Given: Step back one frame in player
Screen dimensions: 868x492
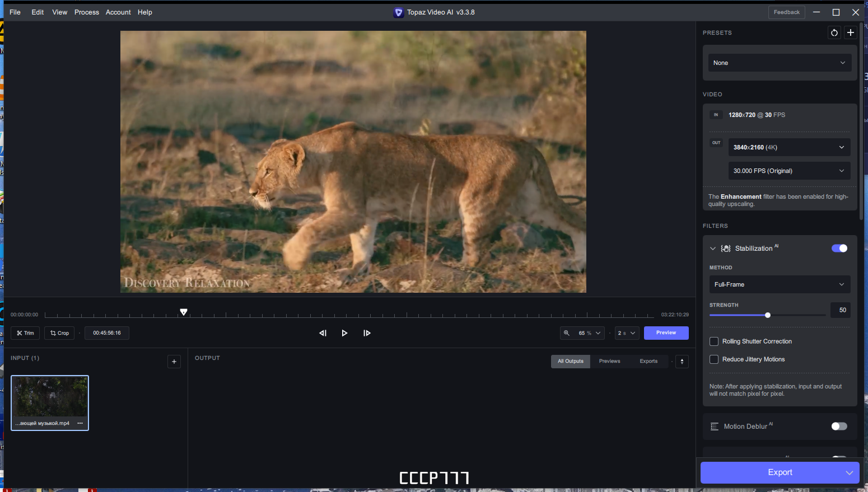Looking at the screenshot, I should tap(323, 333).
